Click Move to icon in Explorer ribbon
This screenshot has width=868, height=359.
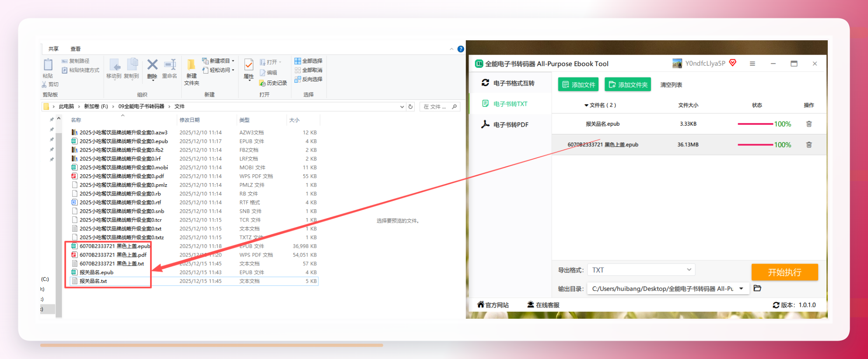(x=114, y=65)
